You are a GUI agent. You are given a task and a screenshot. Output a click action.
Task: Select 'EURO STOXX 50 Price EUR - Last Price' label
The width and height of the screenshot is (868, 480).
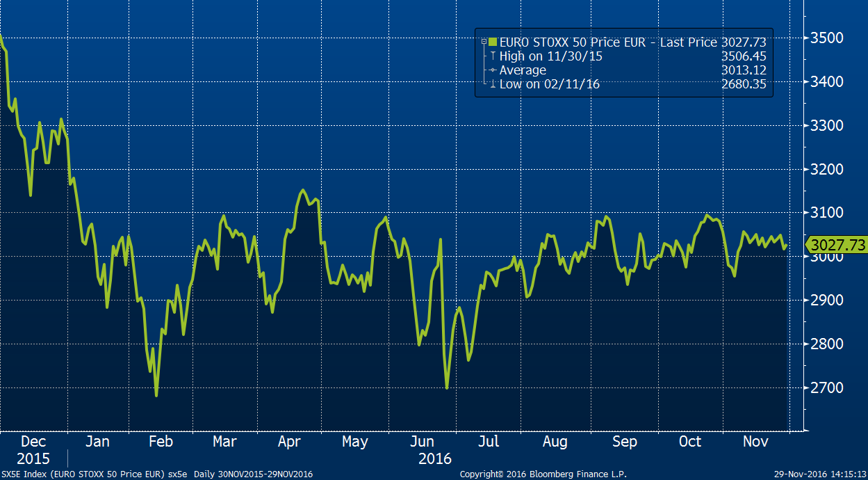(x=608, y=42)
